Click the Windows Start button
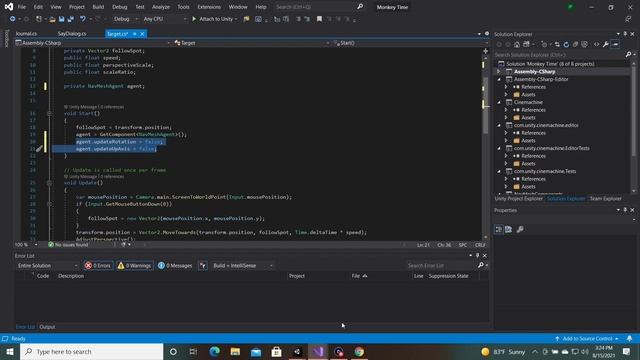Viewport: 640px width, 360px height. (x=10, y=351)
